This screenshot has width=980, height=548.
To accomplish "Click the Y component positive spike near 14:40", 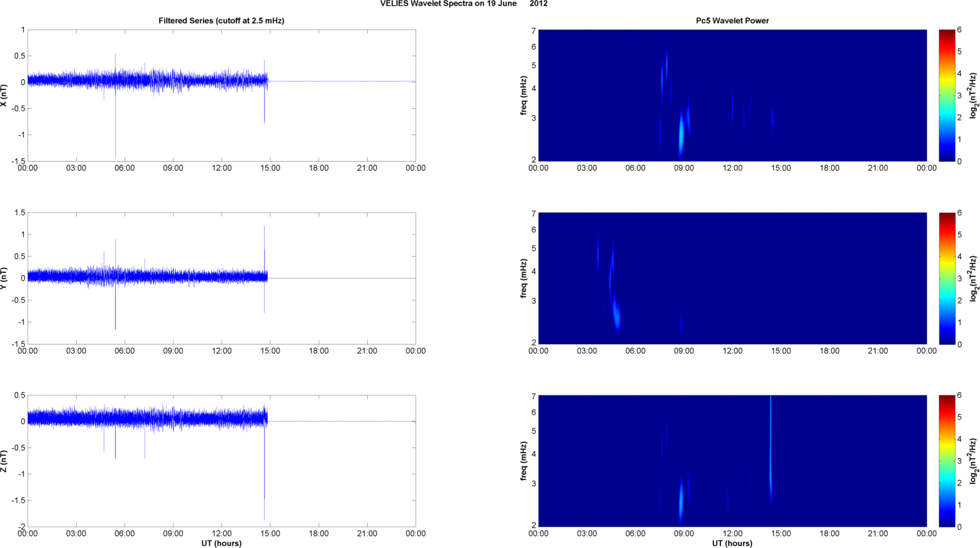I will coord(265,248).
